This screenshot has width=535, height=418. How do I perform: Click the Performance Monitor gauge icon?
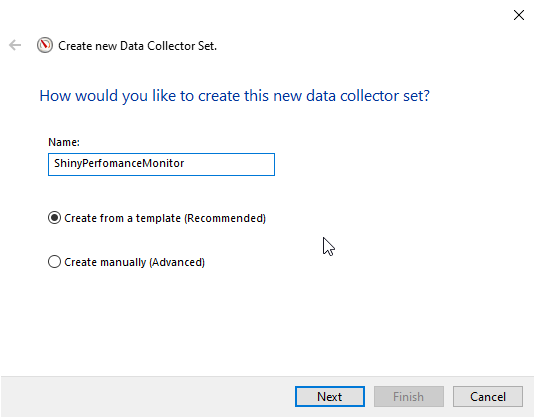coord(45,45)
